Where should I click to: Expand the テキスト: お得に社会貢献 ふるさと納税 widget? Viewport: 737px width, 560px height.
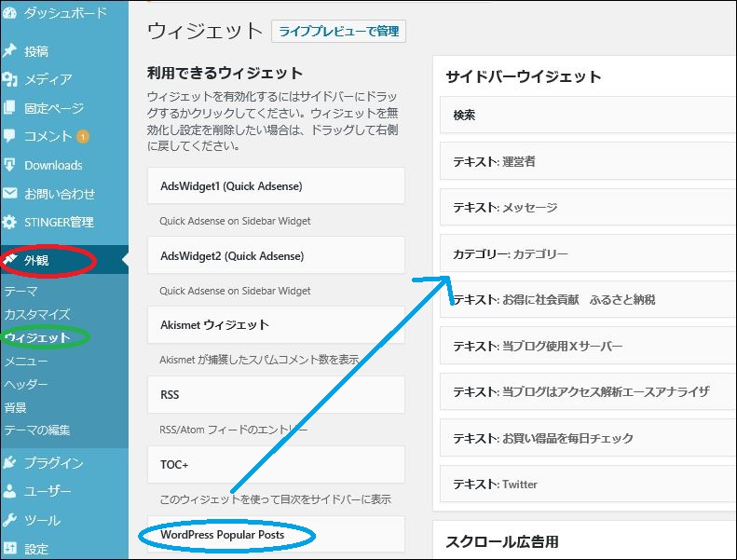tap(588, 299)
